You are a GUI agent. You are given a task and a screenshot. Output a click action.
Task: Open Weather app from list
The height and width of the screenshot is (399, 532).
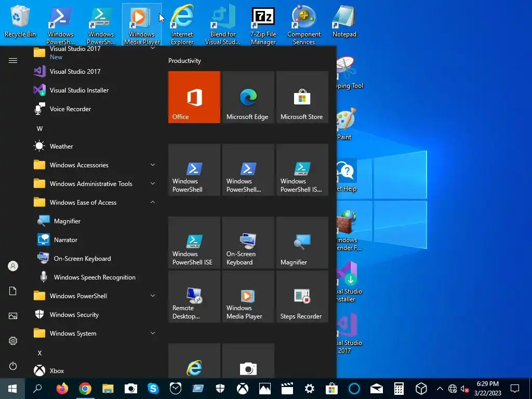tap(95, 146)
